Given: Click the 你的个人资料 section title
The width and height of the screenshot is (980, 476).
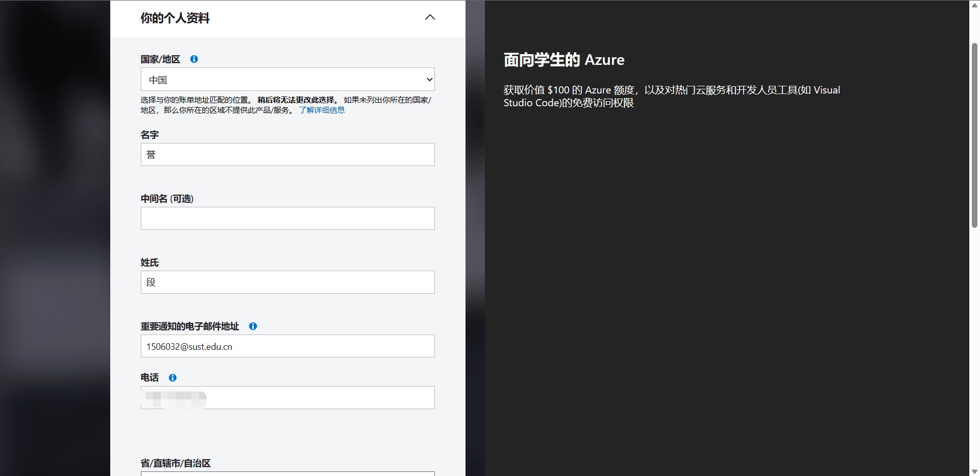Looking at the screenshot, I should tap(175, 18).
